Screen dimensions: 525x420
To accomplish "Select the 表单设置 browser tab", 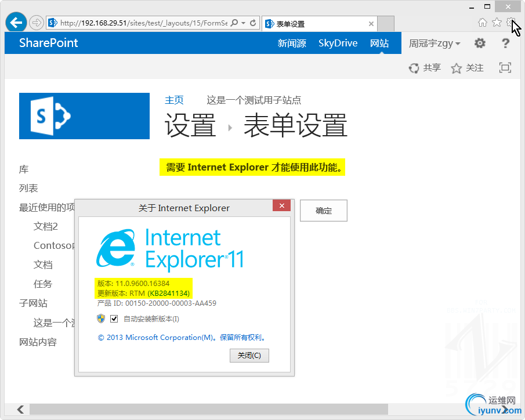I will click(x=319, y=24).
